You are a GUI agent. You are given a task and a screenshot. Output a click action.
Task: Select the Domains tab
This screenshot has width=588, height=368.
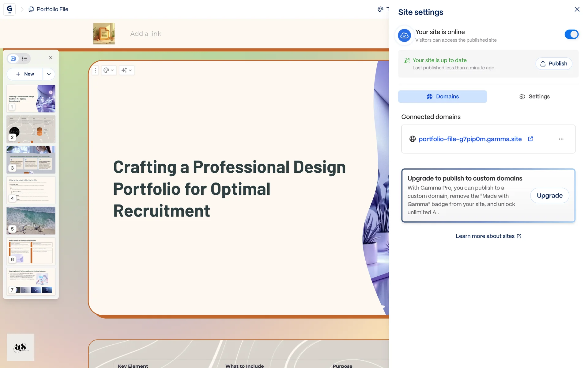pyautogui.click(x=442, y=97)
